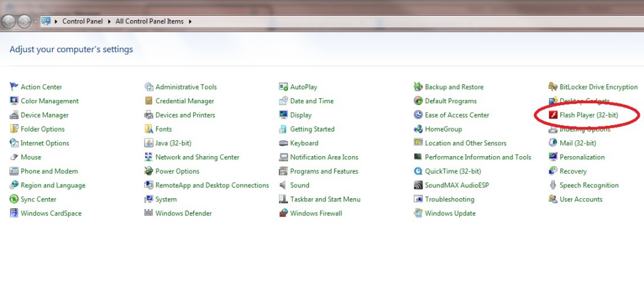The width and height of the screenshot is (644, 287).
Task: Open the Sound link
Action: pos(299,185)
